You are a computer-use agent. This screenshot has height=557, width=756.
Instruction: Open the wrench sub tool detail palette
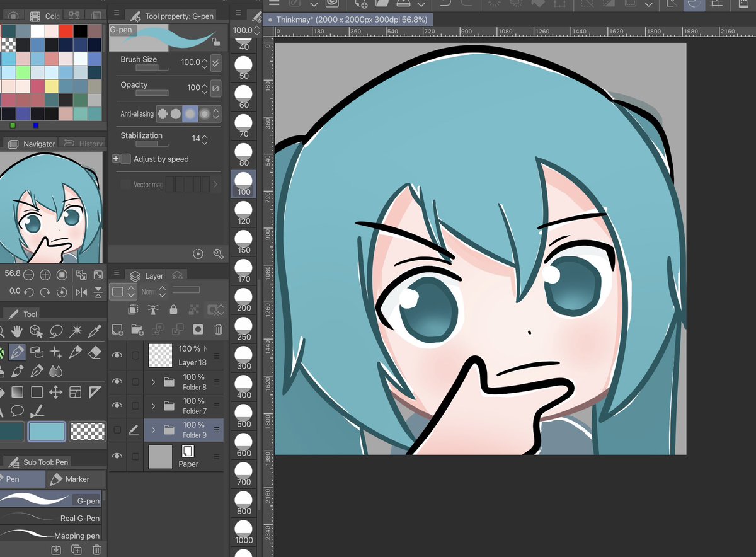click(218, 254)
